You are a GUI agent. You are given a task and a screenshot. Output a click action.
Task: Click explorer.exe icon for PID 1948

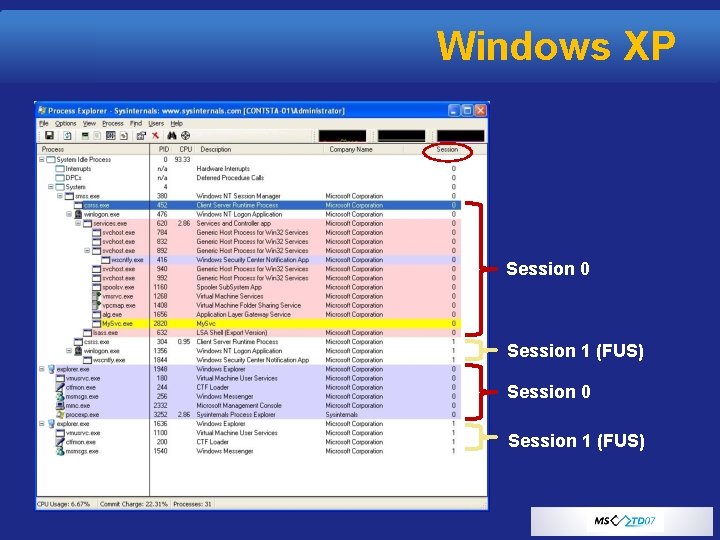point(51,369)
